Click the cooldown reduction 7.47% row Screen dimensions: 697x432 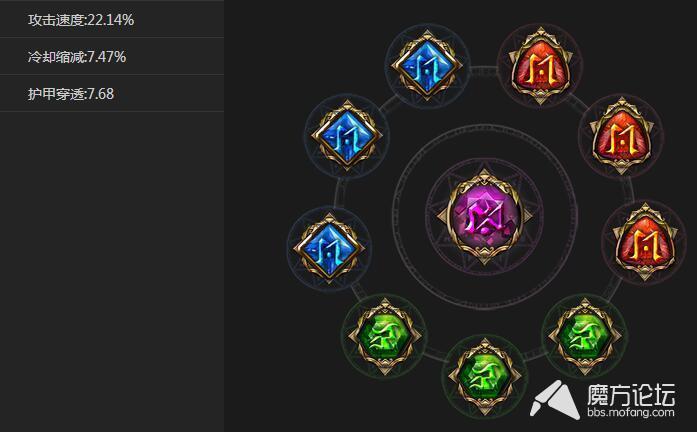(x=112, y=56)
